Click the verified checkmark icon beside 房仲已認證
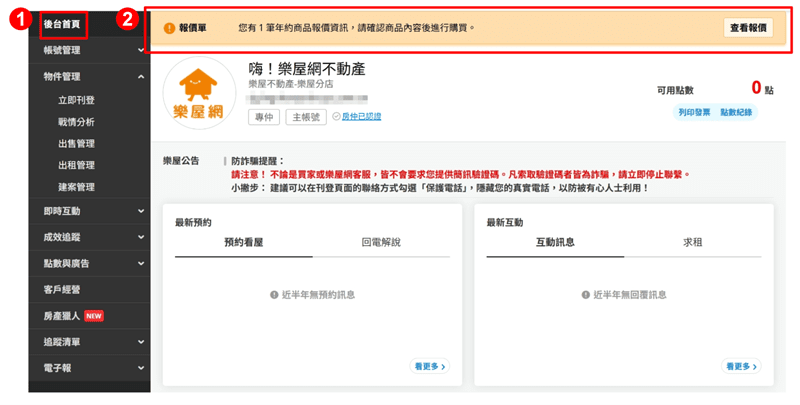The image size is (800, 405). pyautogui.click(x=336, y=116)
